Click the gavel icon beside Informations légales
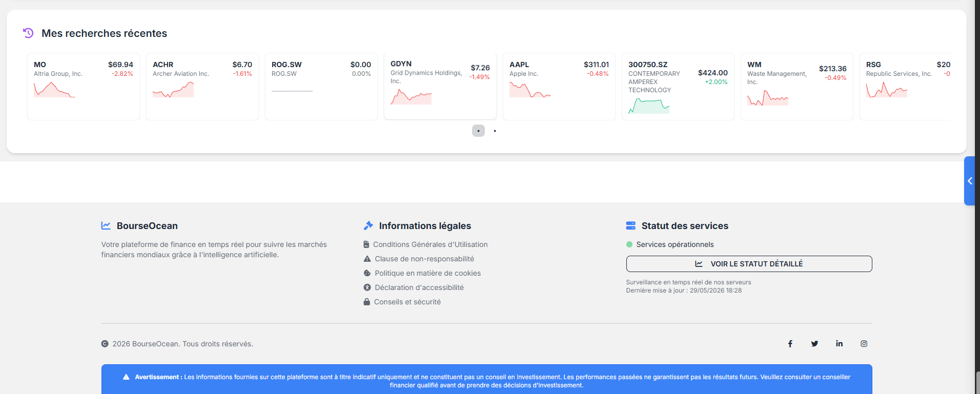Viewport: 980px width, 394px height. (368, 225)
